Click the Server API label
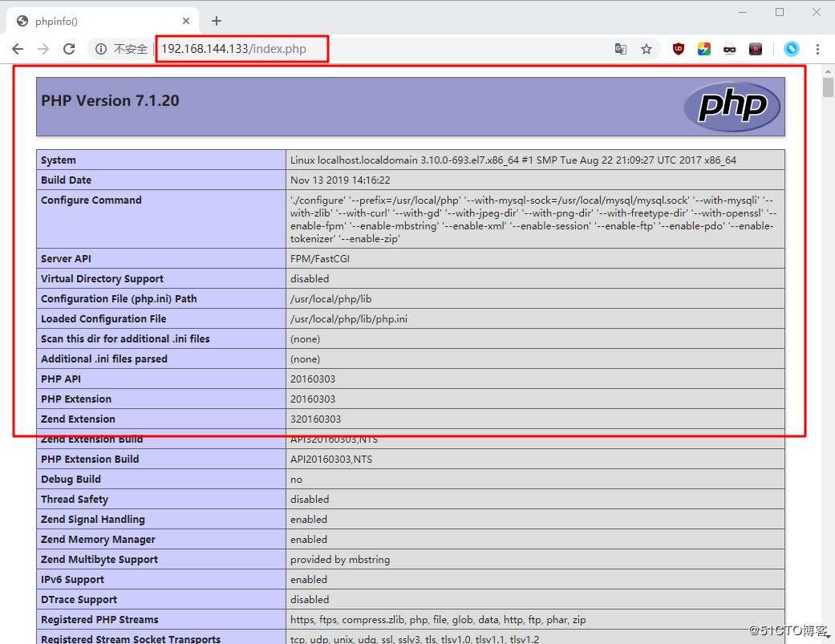The height and width of the screenshot is (644, 835). 66,259
